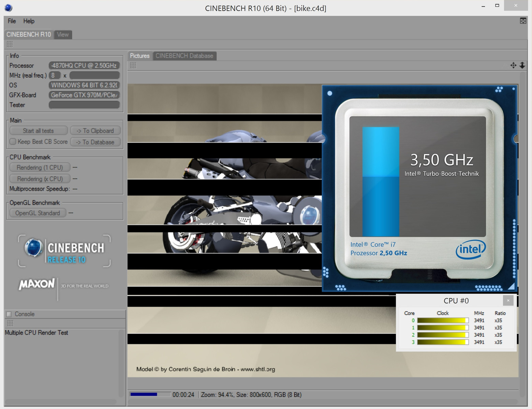Click the Rendering (x CPU) button

pos(40,179)
